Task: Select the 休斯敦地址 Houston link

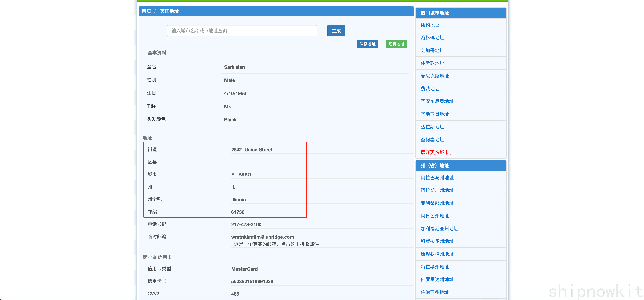Action: (x=432, y=63)
